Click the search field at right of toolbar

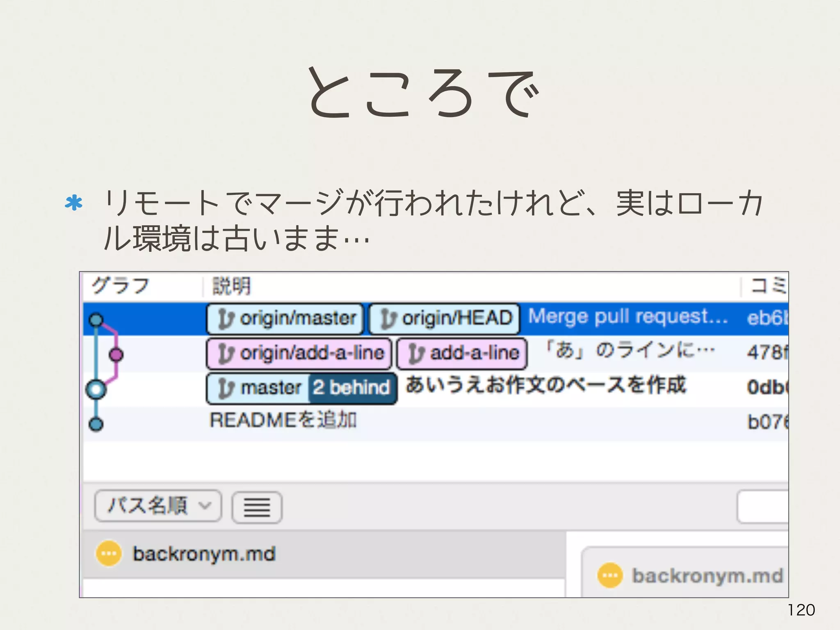coord(763,507)
